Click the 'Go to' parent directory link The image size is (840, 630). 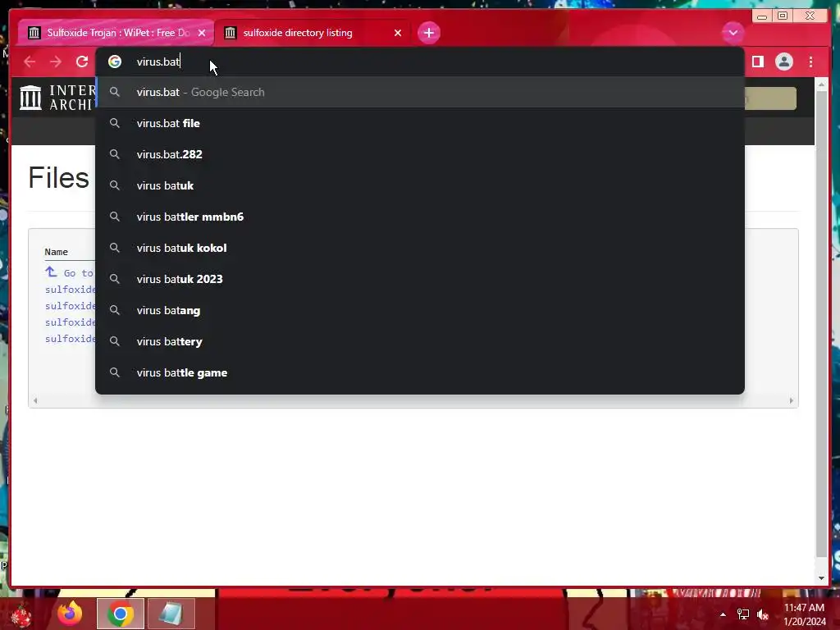[x=69, y=272]
